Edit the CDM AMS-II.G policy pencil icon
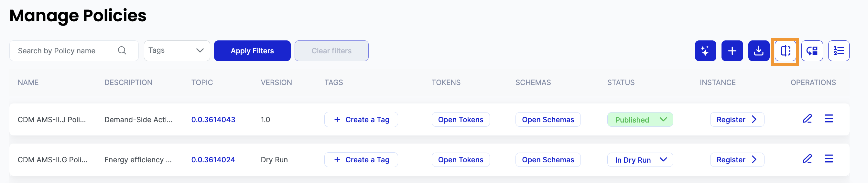This screenshot has width=868, height=183. click(x=807, y=159)
